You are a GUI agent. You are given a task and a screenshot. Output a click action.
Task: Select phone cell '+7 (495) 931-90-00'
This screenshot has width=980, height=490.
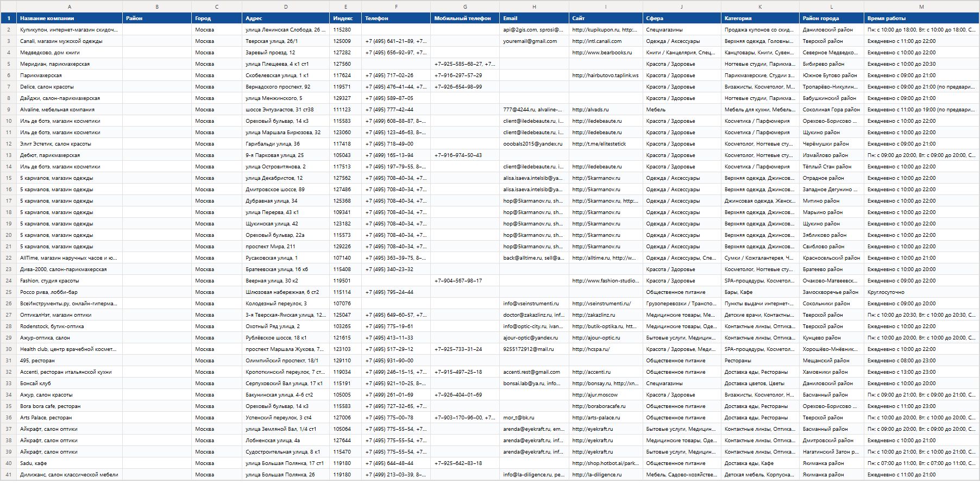coord(396,361)
